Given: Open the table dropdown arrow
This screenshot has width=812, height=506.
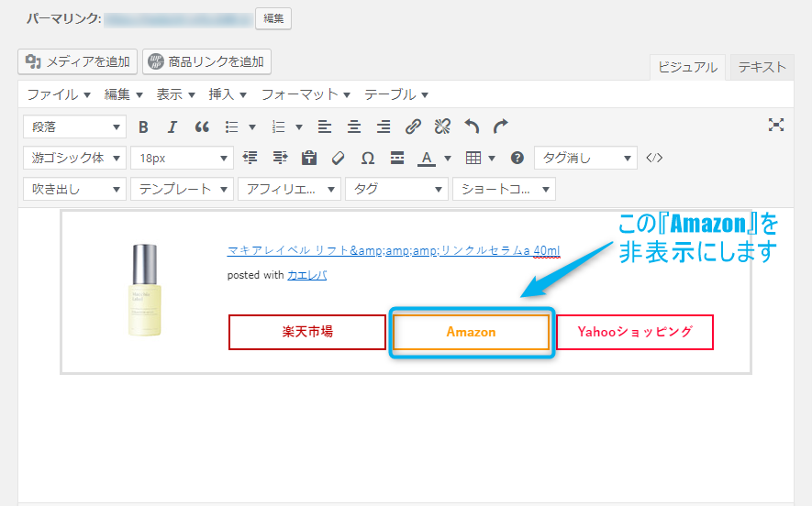Looking at the screenshot, I should click(492, 158).
